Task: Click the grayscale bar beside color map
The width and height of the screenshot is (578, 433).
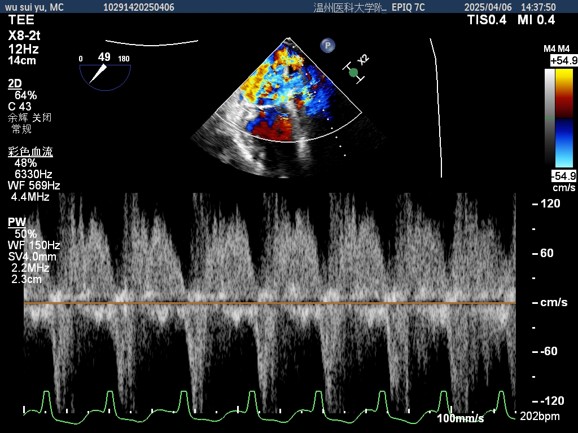Action: coord(550,118)
